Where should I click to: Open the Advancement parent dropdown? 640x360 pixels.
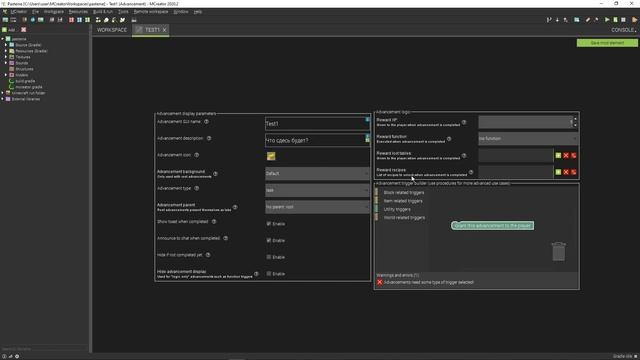(x=318, y=207)
